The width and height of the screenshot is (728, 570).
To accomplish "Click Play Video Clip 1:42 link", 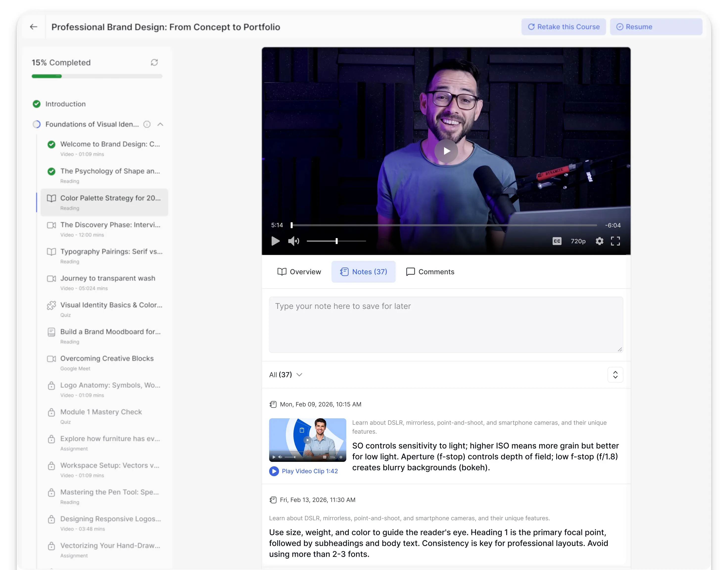I will [x=304, y=471].
